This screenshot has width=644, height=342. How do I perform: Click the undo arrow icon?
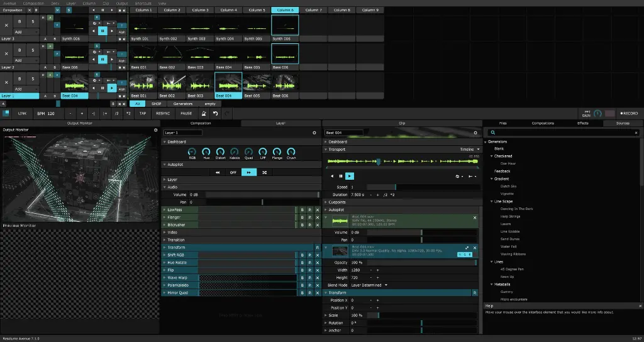pyautogui.click(x=216, y=113)
